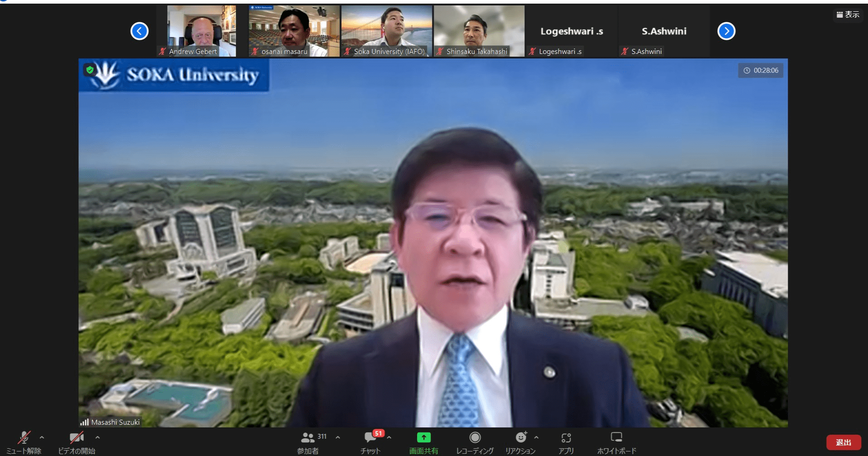Open the whiteboard icon
The image size is (868, 456).
[616, 437]
